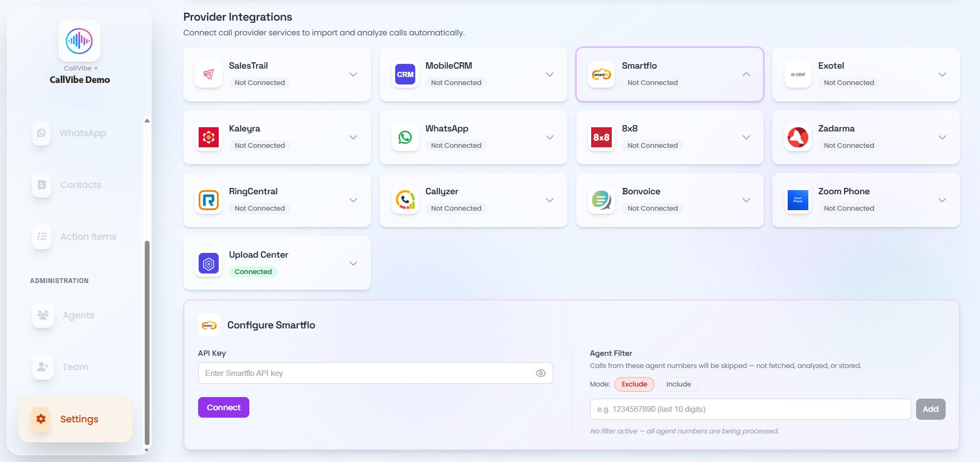Collapse the Smartflo card chevron
The image size is (980, 462).
746,74
